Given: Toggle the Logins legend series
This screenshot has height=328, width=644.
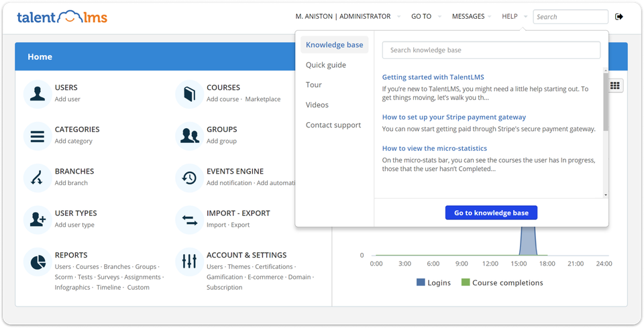Looking at the screenshot, I should point(433,282).
